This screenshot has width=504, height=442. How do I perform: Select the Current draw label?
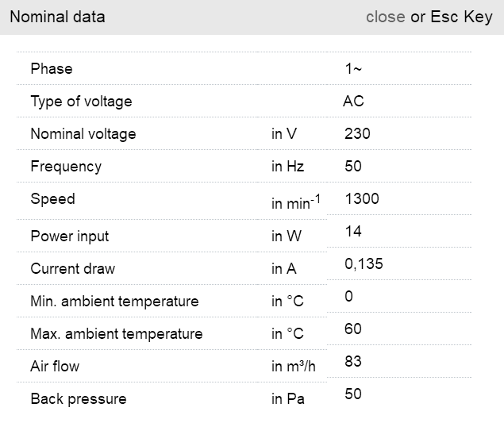point(73,269)
